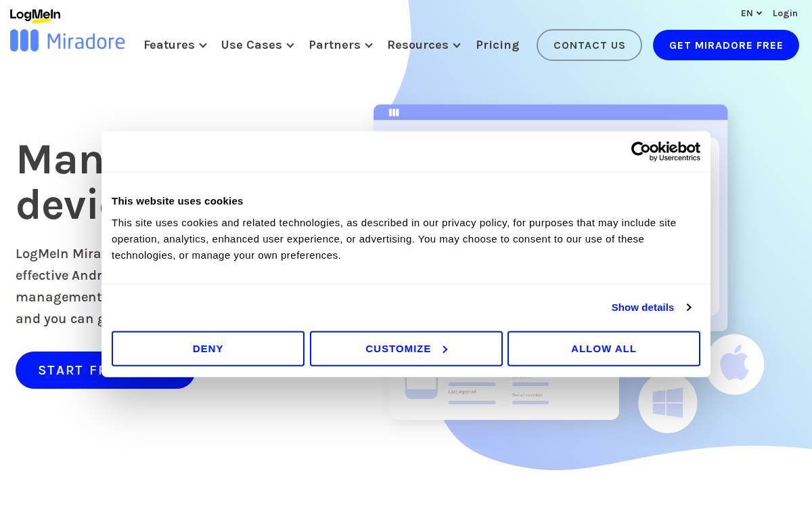The width and height of the screenshot is (812, 508).
Task: Click Get Miradore Free button
Action: (726, 45)
